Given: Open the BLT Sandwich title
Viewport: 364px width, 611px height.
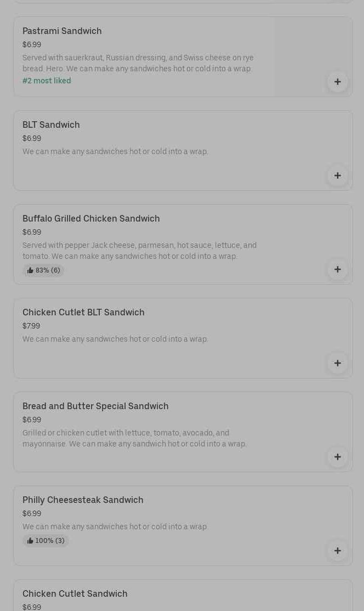Looking at the screenshot, I should (51, 125).
